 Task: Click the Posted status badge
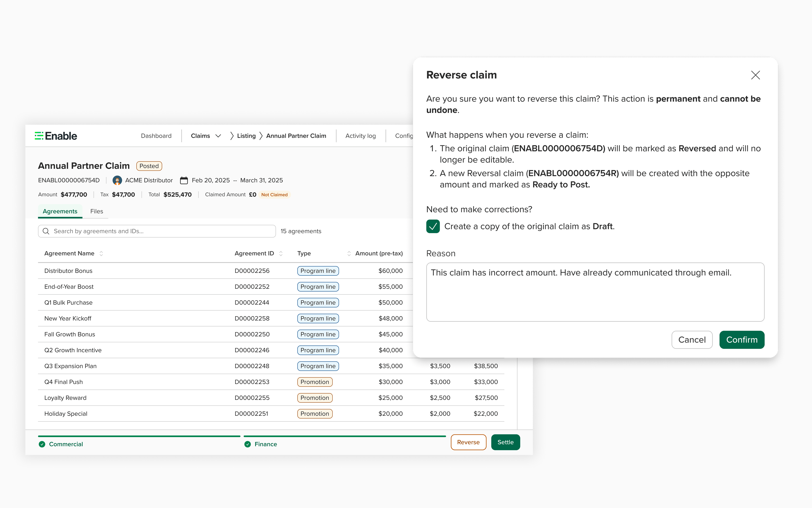tap(149, 166)
